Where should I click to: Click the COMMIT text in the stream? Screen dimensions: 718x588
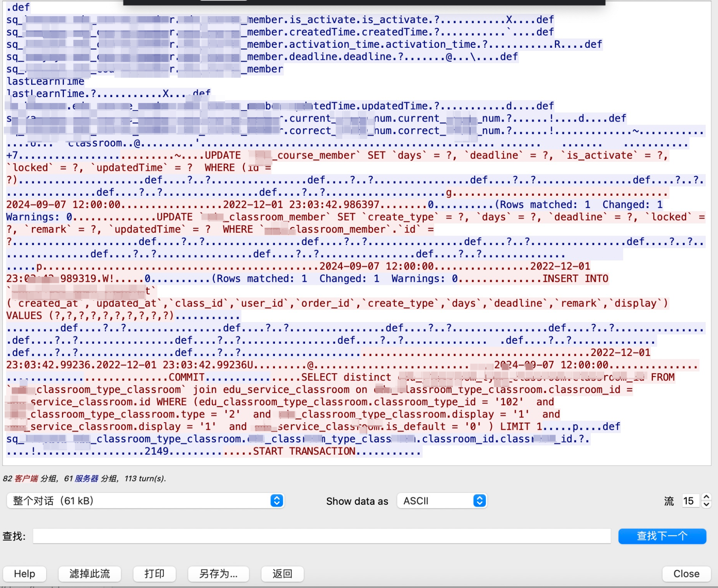click(x=186, y=377)
